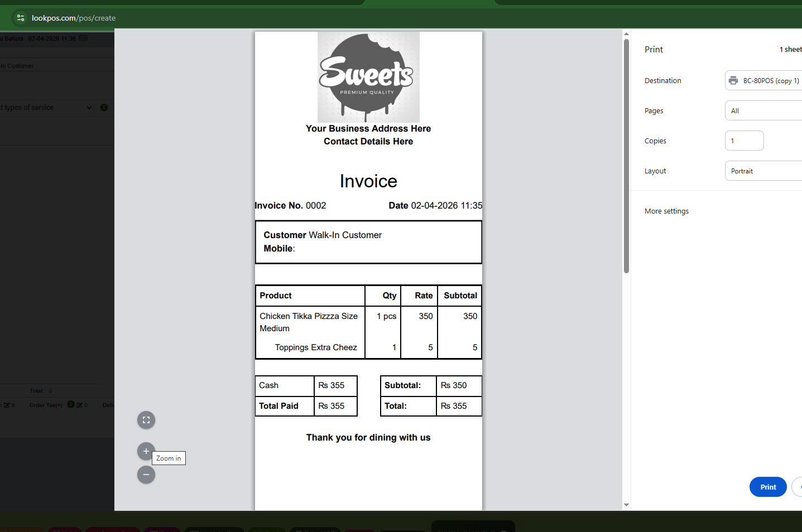This screenshot has width=802, height=532.
Task: Click the printer icon beside BC-80POS destination
Action: pyautogui.click(x=733, y=80)
